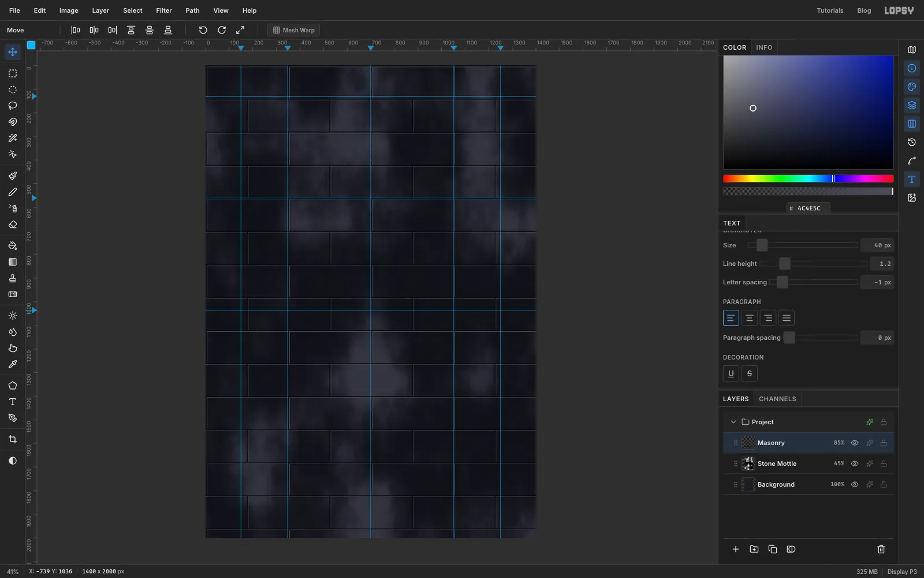Adjust the hue spectrum slider
The image size is (924, 578).
(x=808, y=179)
